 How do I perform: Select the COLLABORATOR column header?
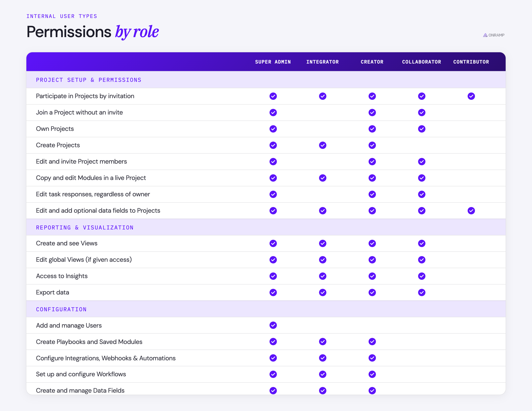[421, 62]
